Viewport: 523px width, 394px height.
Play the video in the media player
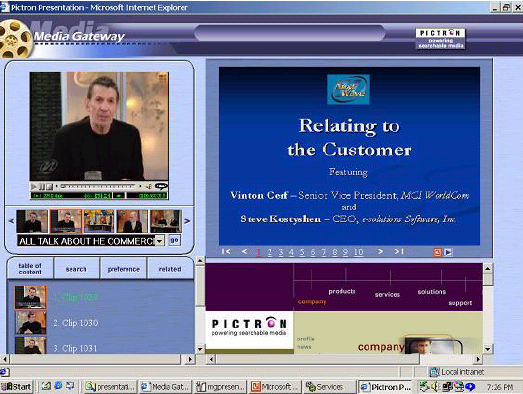point(34,186)
